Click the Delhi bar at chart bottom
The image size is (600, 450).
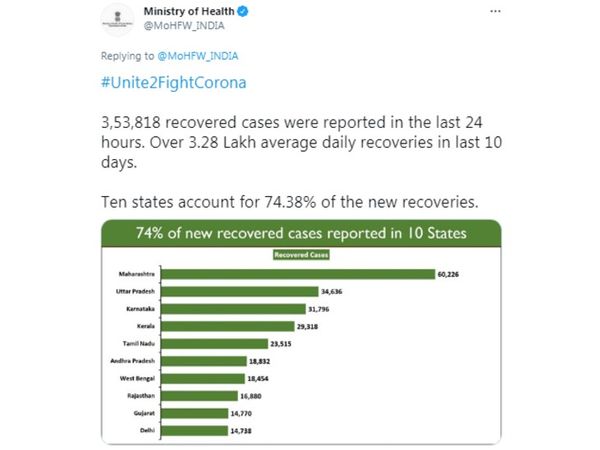[194, 431]
